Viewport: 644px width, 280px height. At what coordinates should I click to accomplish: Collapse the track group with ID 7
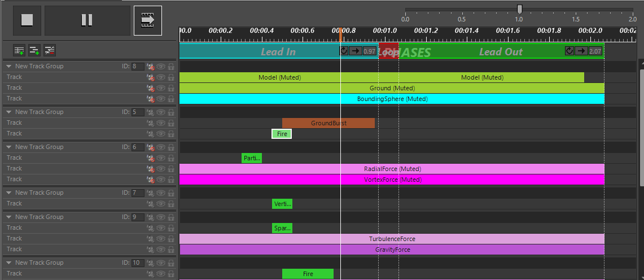tap(9, 193)
